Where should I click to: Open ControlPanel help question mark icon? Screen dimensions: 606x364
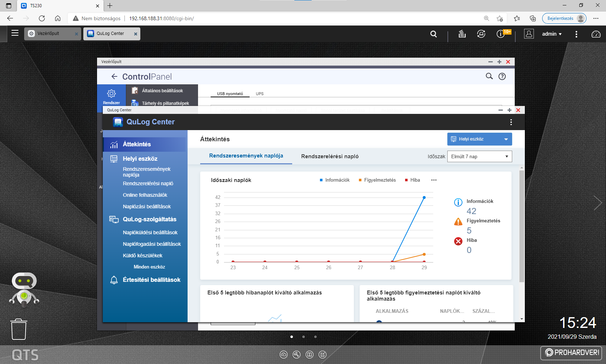(x=502, y=76)
